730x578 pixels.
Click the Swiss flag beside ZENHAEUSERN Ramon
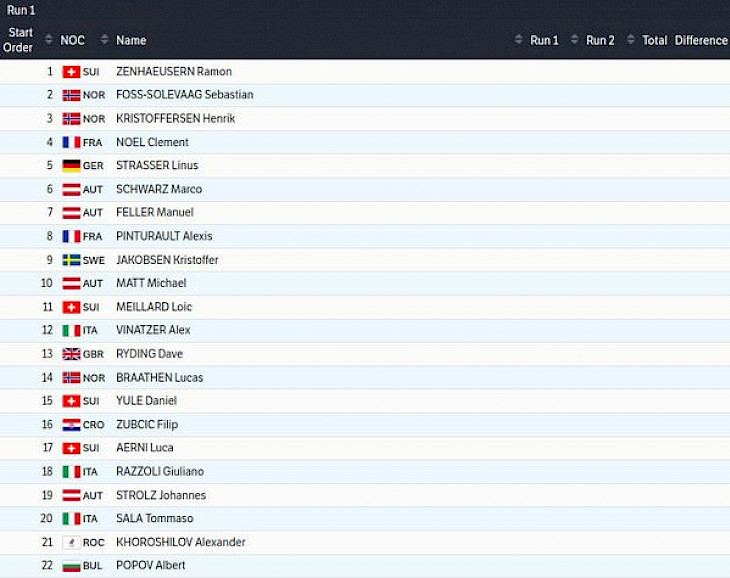71,72
